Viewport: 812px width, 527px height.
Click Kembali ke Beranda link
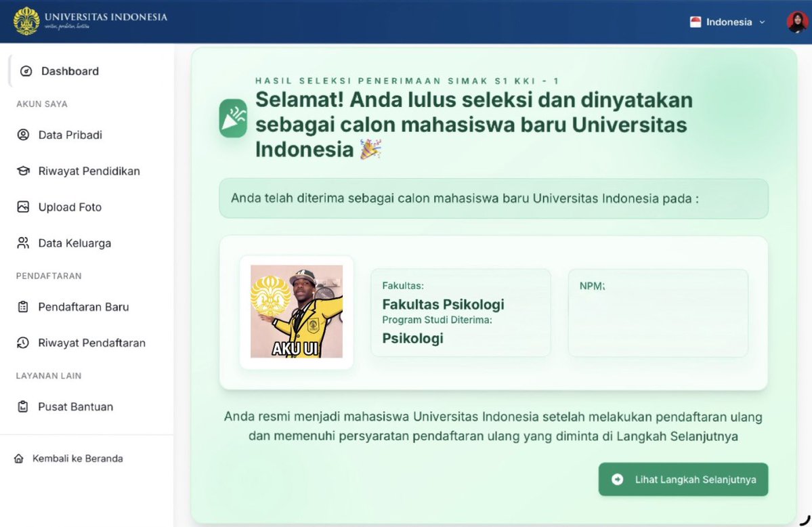coord(78,459)
